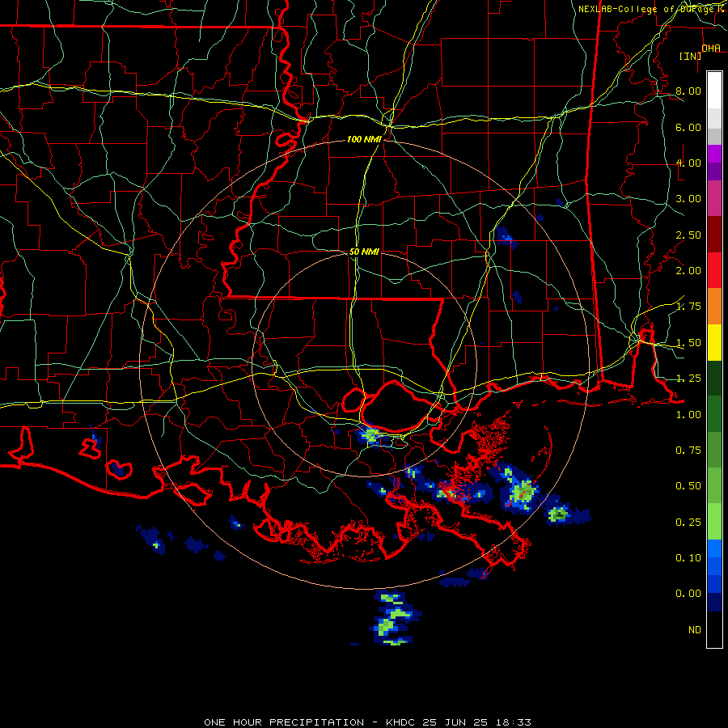Click the '3.00' legend value
Viewport: 728px width, 728px height.
[688, 199]
